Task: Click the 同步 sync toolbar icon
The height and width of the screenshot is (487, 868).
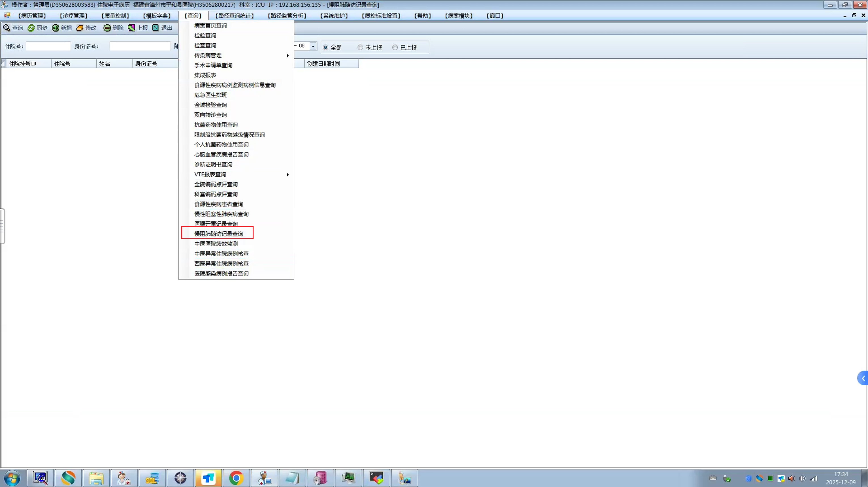Action: (x=31, y=28)
